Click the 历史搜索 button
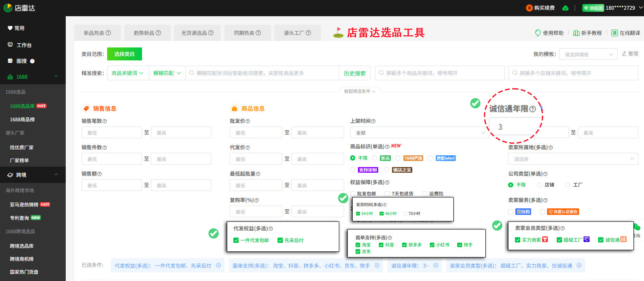 [x=355, y=73]
